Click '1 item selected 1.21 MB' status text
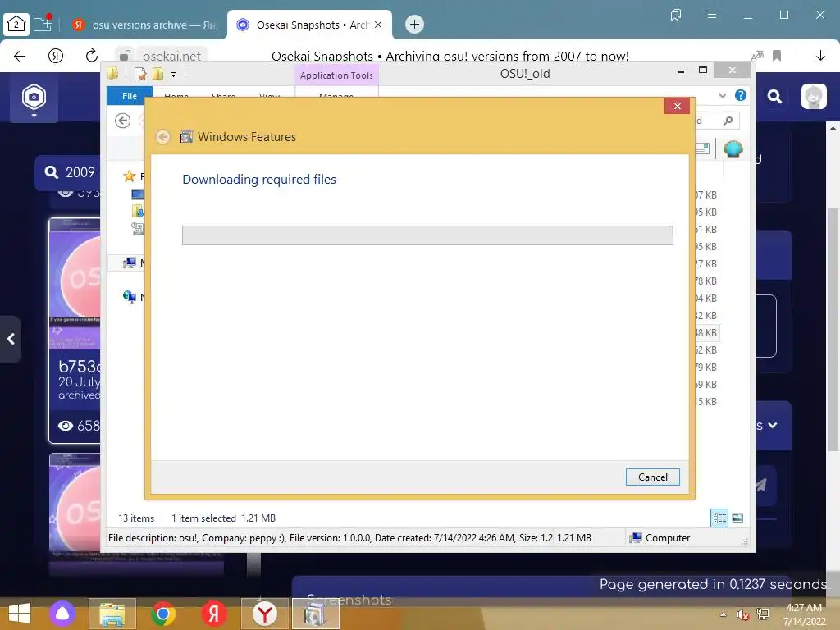 tap(223, 518)
